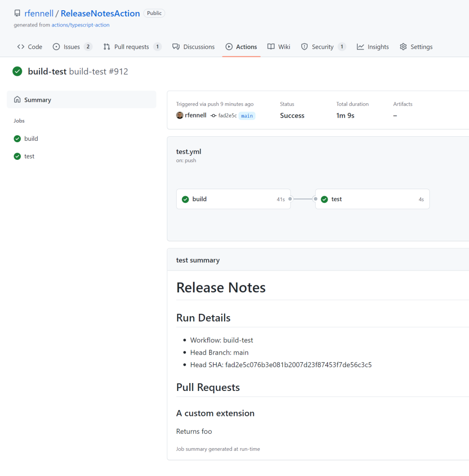Open the Code tab
Screen dimensions: 469x476
click(x=30, y=47)
